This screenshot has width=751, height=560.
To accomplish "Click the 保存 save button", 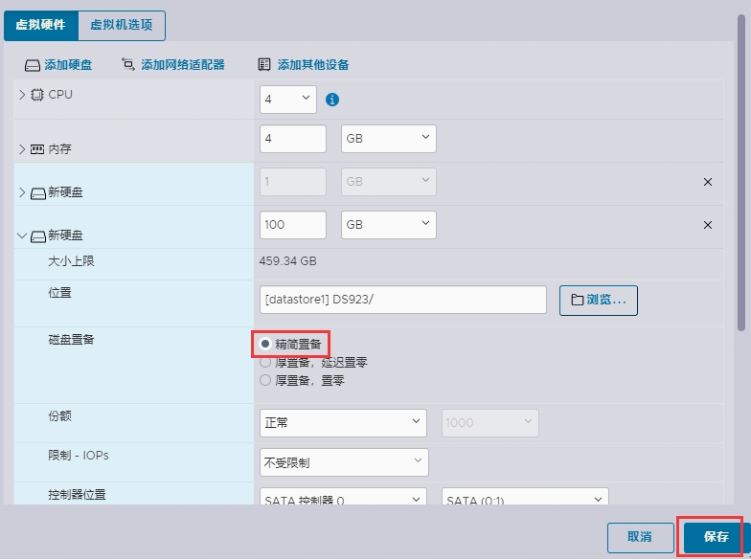I will 716,537.
